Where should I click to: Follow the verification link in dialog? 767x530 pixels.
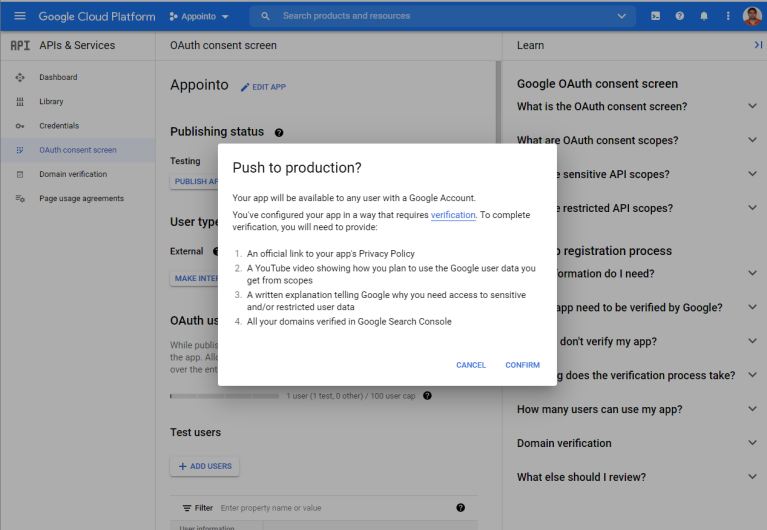click(x=453, y=215)
